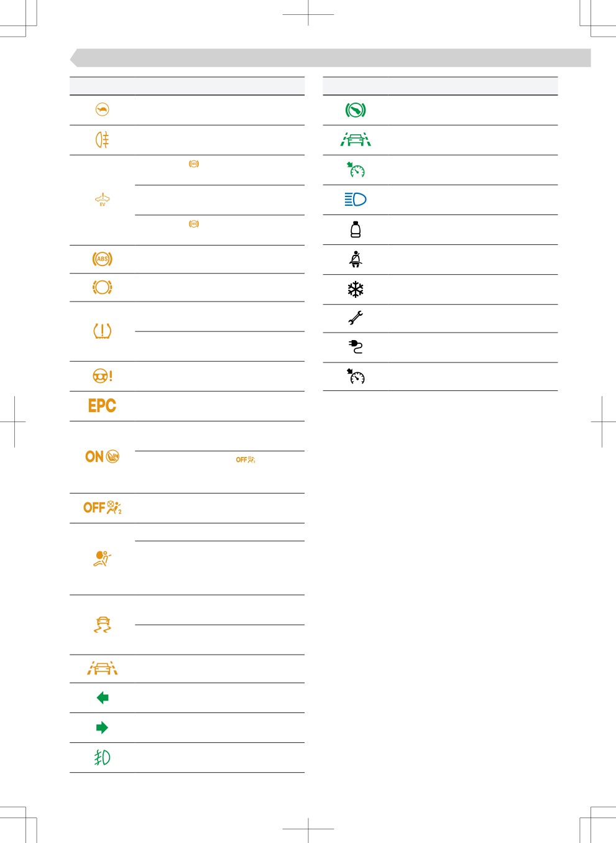Image resolution: width=616 pixels, height=843 pixels.
Task: Click the snowflake frost warning icon
Action: [356, 289]
